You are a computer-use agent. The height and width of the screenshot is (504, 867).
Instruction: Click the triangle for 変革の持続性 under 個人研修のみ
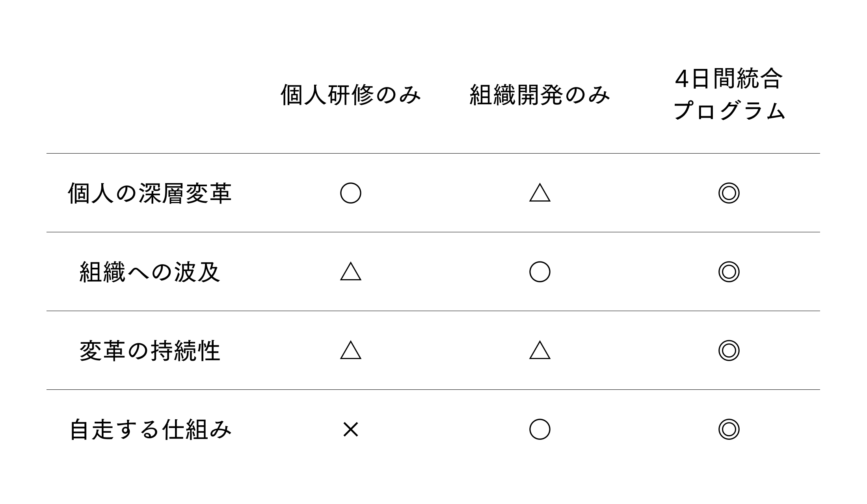pyautogui.click(x=350, y=351)
